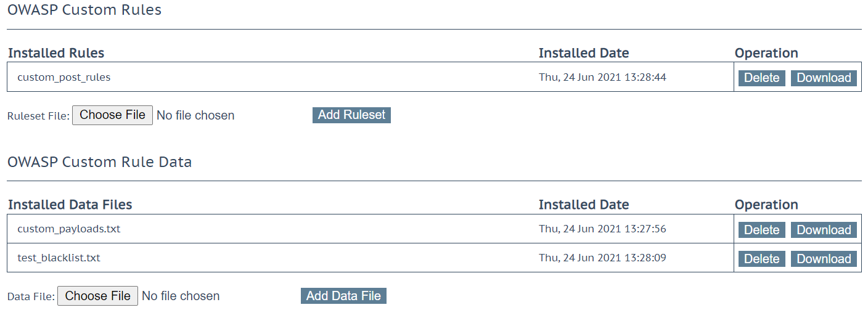868x310 pixels.
Task: Download the test_blacklist.txt data file
Action: click(824, 259)
